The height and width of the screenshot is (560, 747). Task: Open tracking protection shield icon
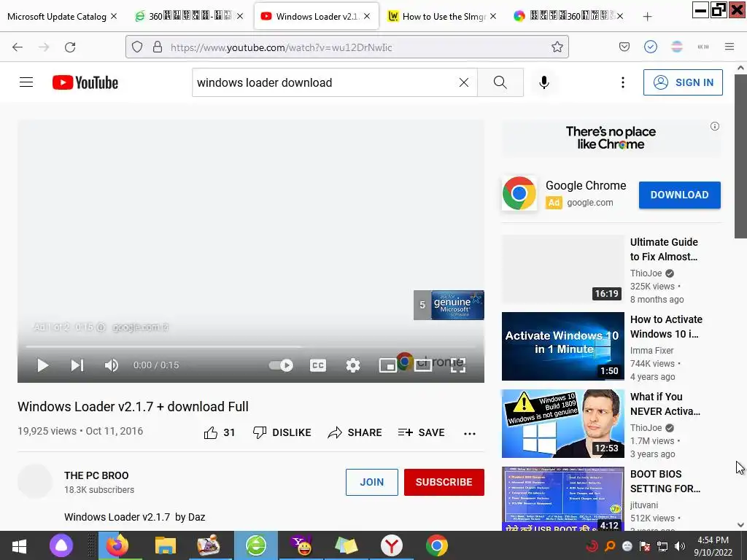click(137, 47)
